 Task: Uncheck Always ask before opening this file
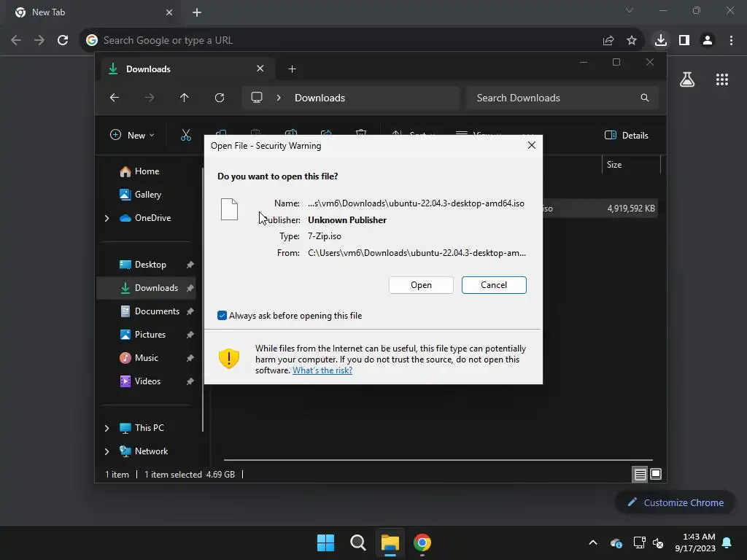point(222,315)
